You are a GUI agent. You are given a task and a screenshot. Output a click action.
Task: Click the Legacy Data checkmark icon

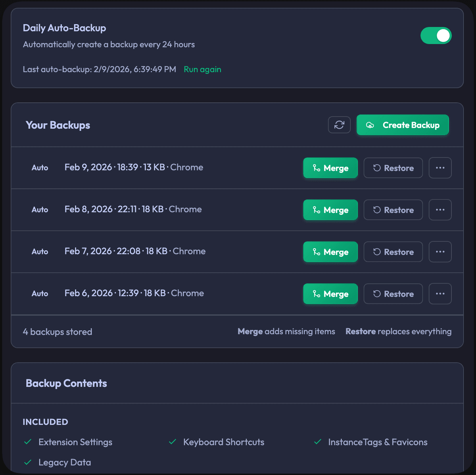(28, 462)
